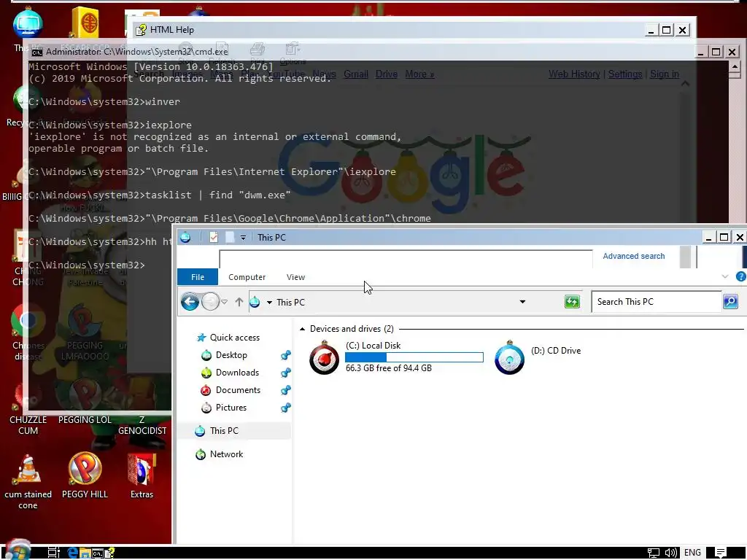
Task: Click the forward navigation arrow in explorer
Action: 210,302
